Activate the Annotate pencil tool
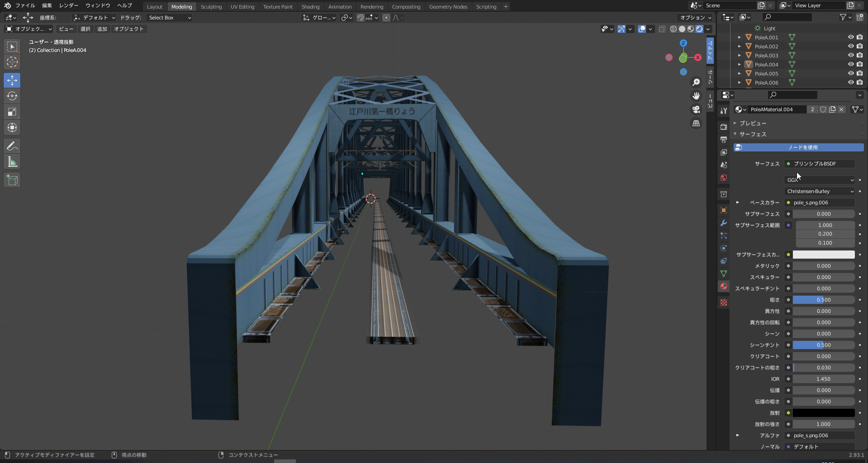Viewport: 868px width, 463px height. pos(12,146)
